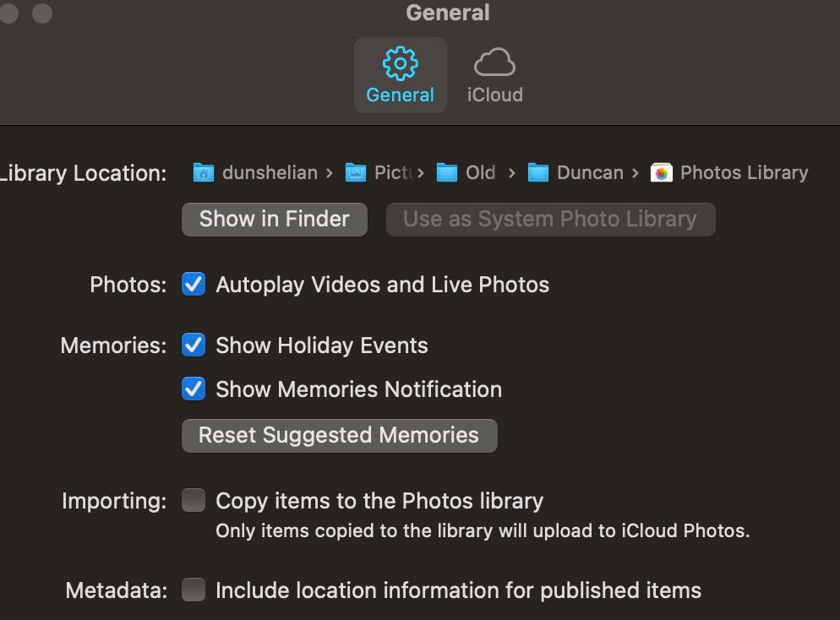Enable Copy items to the Photos library
The image size is (840, 620).
(194, 500)
